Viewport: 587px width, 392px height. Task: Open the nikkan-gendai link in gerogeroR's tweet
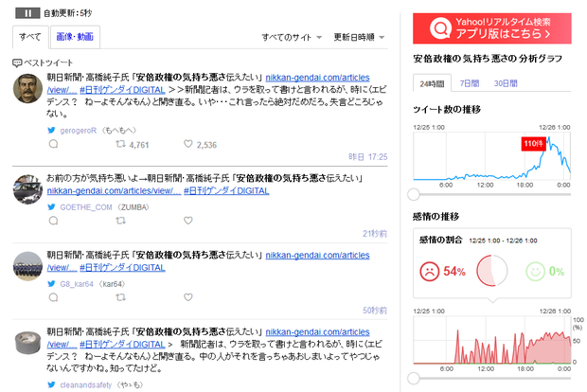point(317,78)
